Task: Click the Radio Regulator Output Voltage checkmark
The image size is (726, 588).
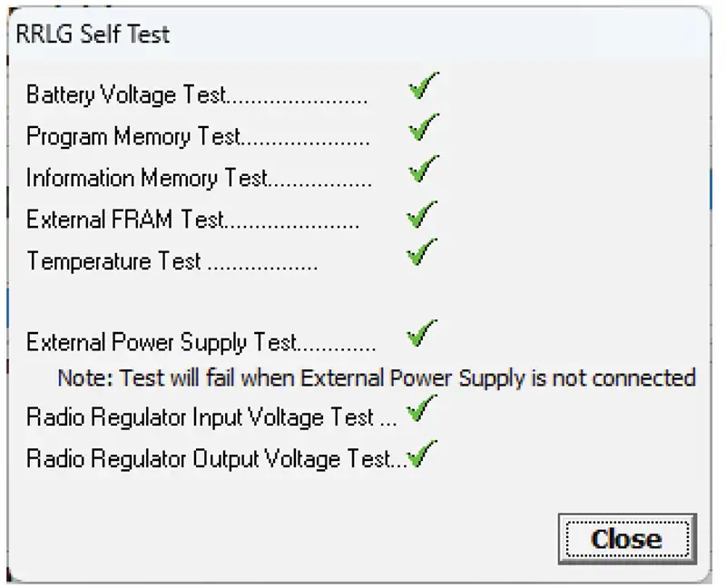Action: point(421,453)
